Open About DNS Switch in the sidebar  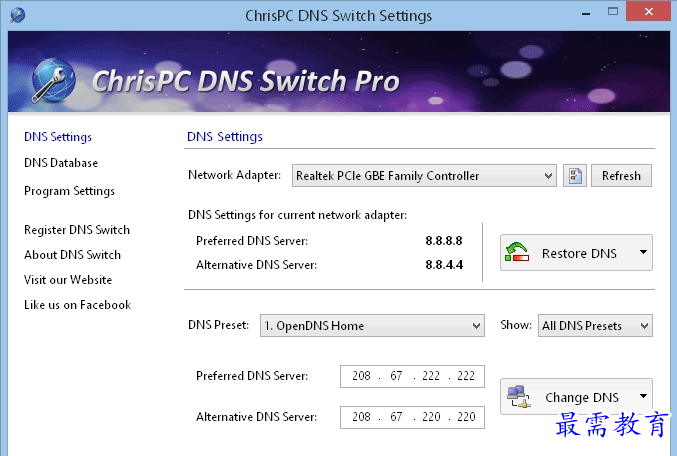click(x=72, y=255)
